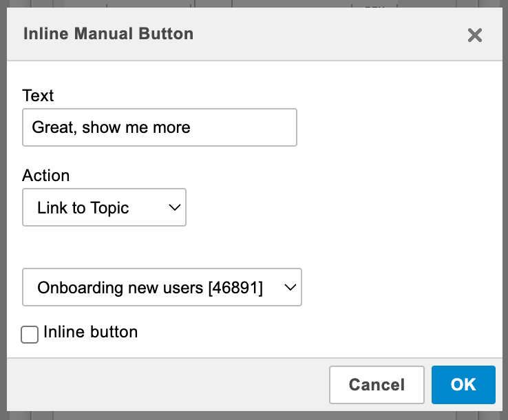Click the 'Text' field label
This screenshot has height=420, width=508.
(38, 96)
